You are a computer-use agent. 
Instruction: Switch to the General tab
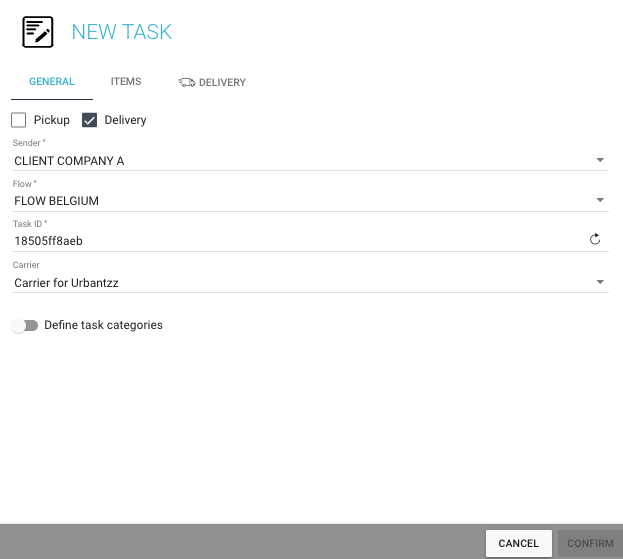point(52,82)
